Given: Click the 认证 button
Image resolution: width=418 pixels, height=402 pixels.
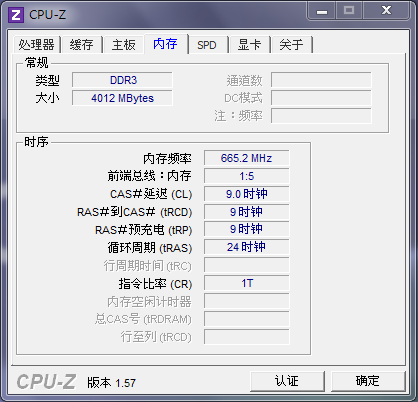Looking at the screenshot, I should tap(287, 381).
